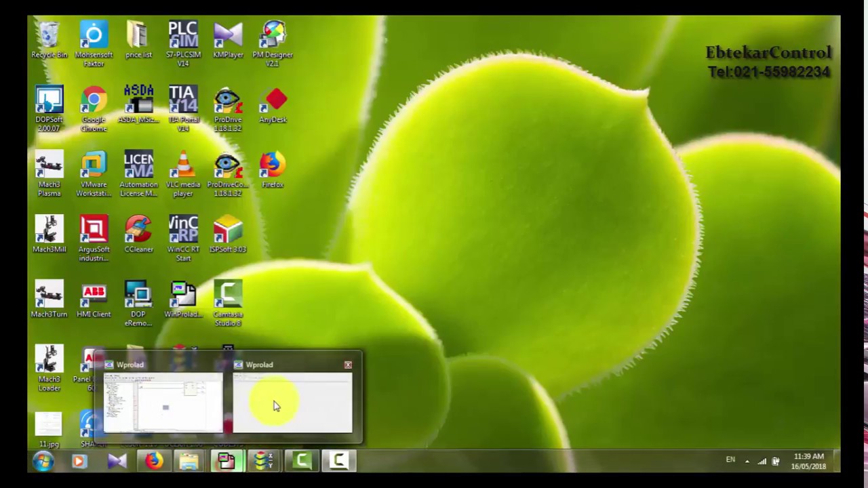This screenshot has width=868, height=488.
Task: Open Automation License Manager
Action: click(x=138, y=174)
